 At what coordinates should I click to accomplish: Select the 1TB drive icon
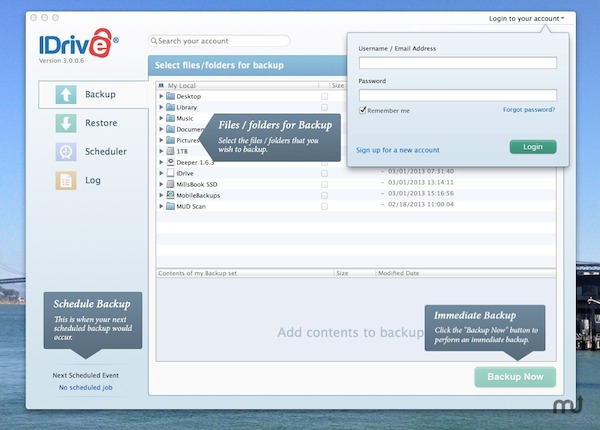coord(171,151)
